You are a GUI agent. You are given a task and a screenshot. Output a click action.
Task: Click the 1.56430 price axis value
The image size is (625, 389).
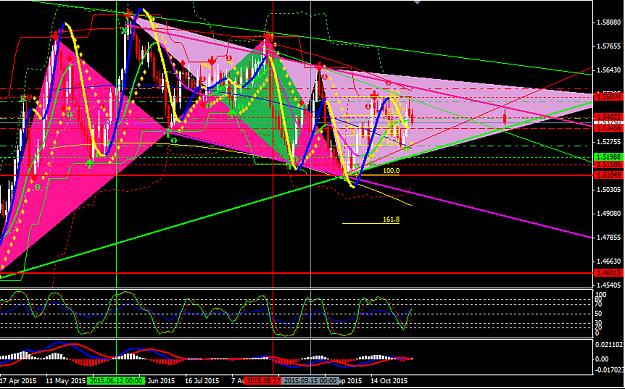coord(609,71)
